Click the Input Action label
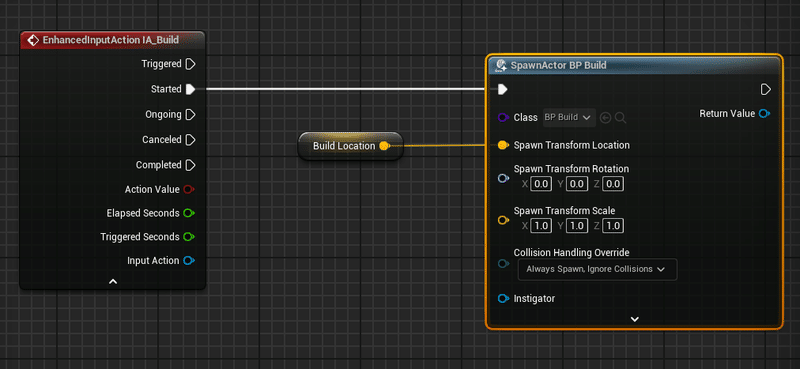 tap(153, 261)
